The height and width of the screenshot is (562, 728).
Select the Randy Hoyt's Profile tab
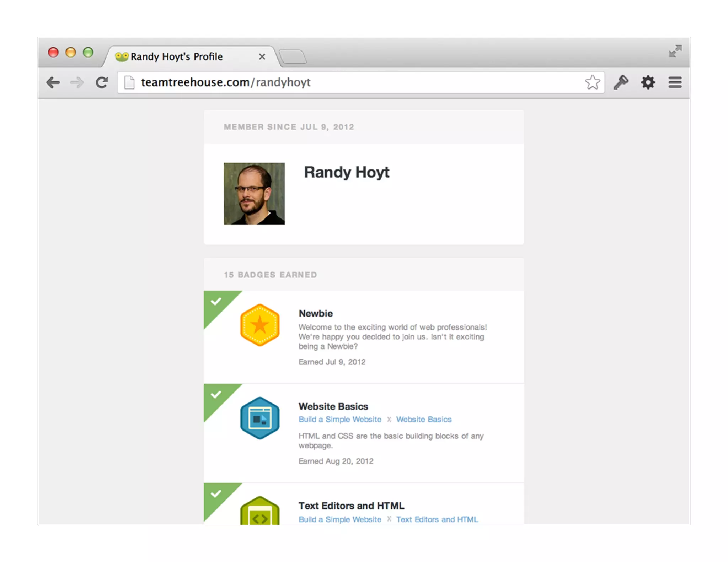[x=176, y=57]
